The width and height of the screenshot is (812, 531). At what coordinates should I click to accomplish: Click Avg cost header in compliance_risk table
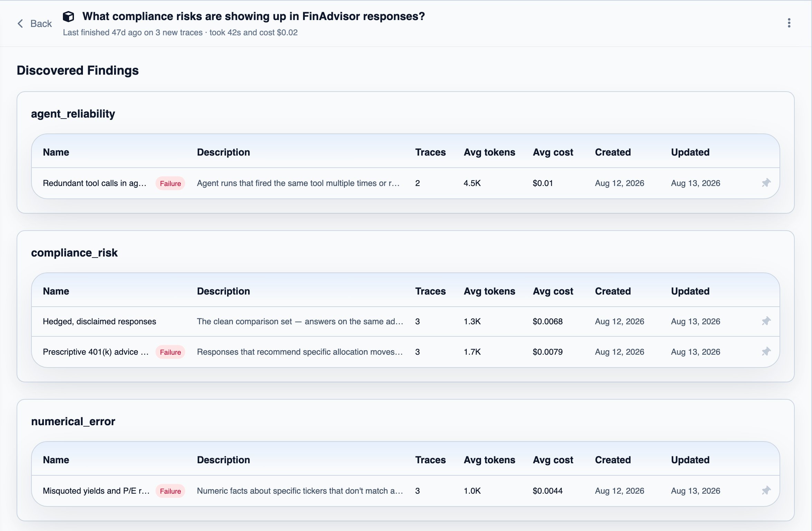point(553,291)
